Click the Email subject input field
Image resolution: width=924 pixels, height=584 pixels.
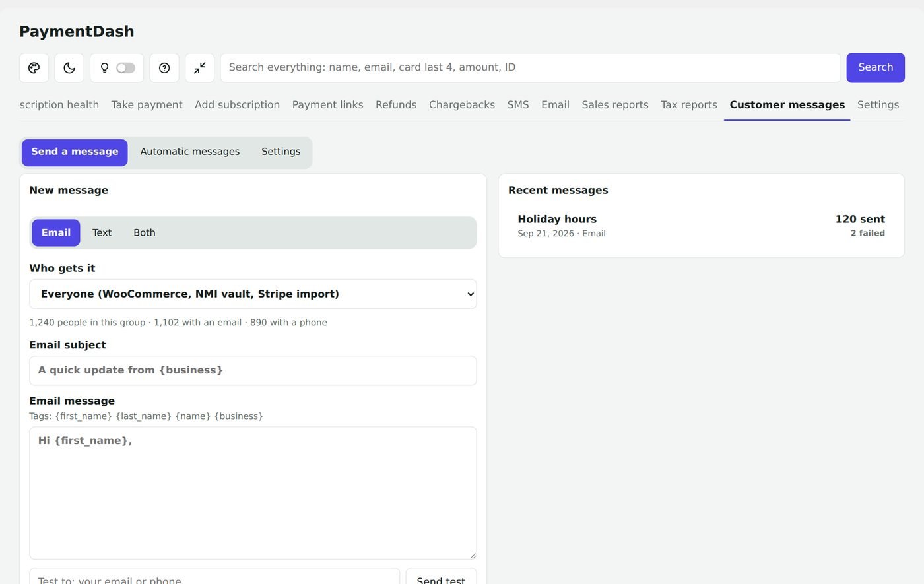[253, 371]
